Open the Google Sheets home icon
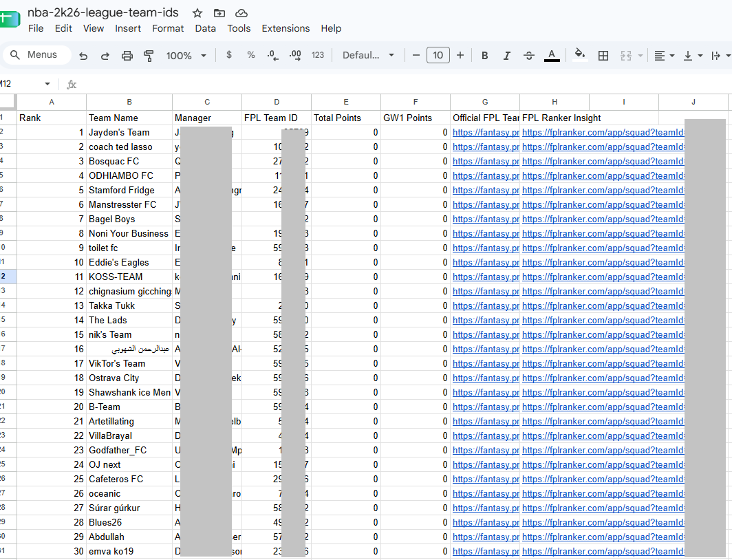The image size is (732, 560). 10,19
